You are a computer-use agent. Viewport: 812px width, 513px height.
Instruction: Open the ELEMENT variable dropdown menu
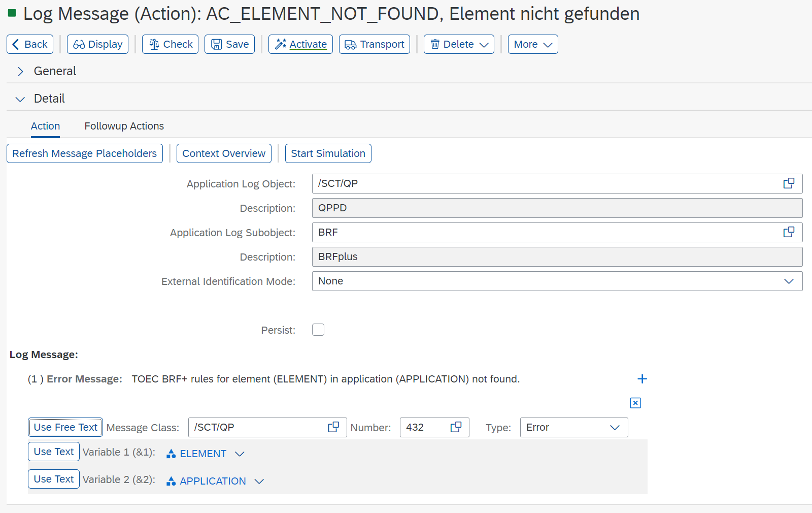pos(240,454)
